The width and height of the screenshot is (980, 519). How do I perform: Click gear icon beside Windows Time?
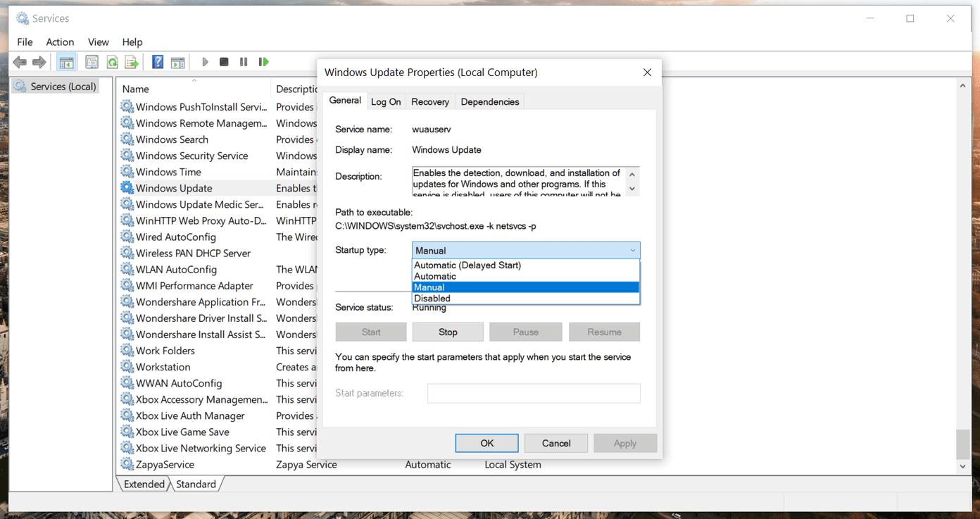point(127,172)
